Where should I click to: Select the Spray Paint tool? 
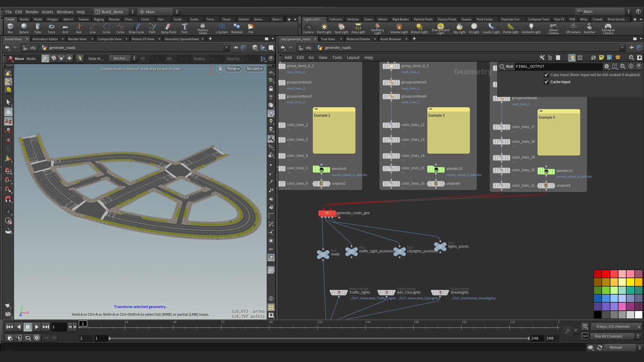pos(168,28)
